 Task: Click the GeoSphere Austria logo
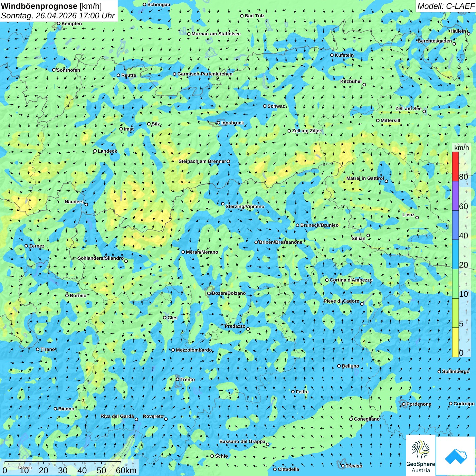point(421,455)
